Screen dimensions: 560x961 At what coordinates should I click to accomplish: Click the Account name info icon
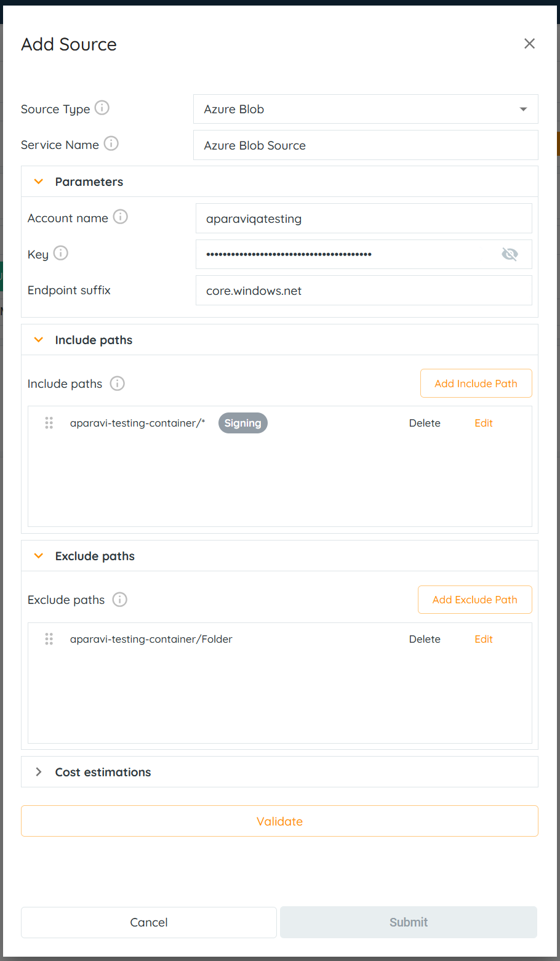121,217
